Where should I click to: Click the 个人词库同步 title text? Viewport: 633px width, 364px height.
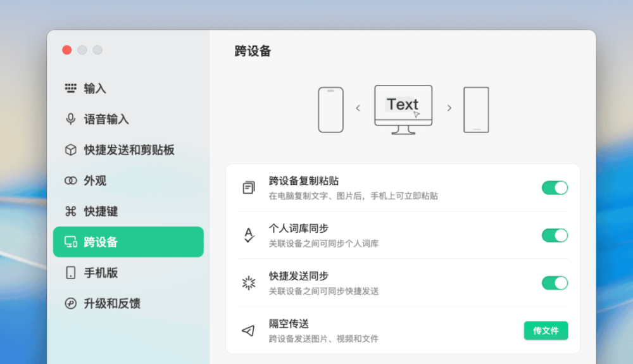pos(299,229)
